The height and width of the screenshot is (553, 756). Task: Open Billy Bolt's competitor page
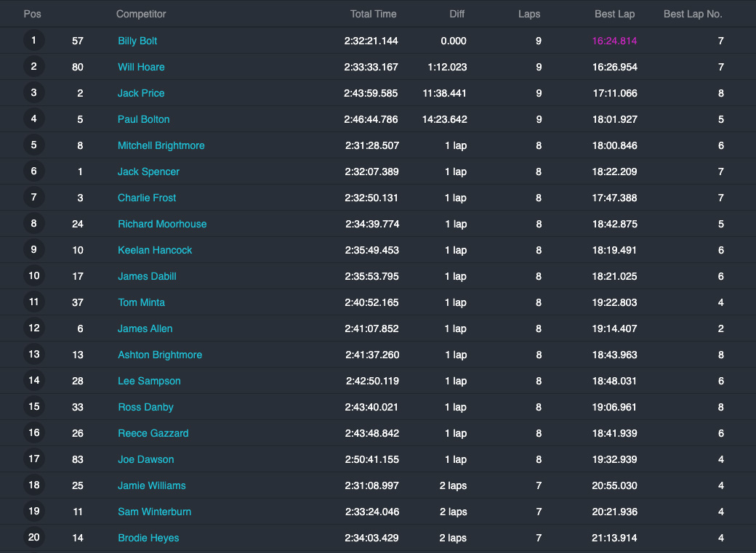click(137, 41)
